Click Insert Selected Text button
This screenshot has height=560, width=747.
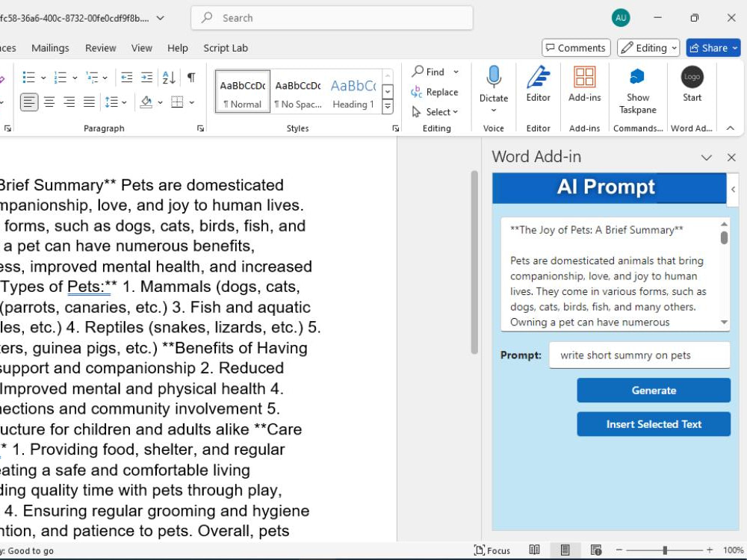[x=654, y=424]
